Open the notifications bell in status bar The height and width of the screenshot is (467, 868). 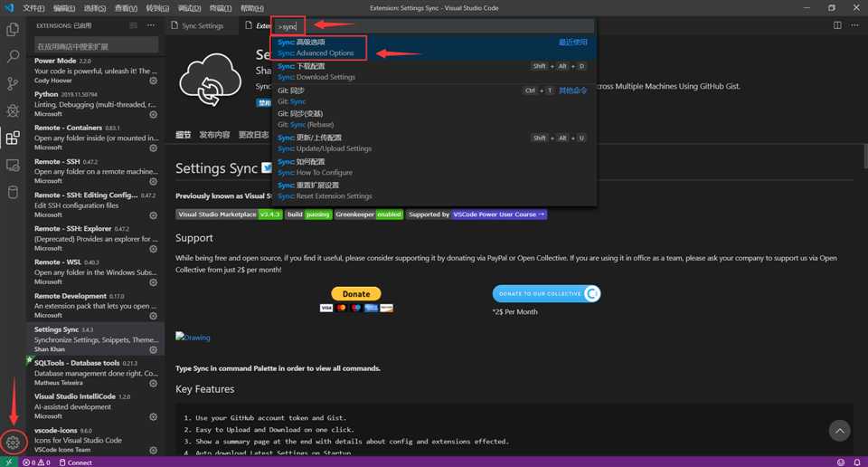(x=857, y=462)
